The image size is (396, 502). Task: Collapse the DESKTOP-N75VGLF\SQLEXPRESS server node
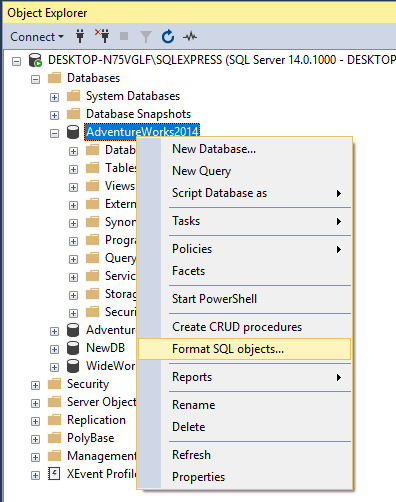point(16,61)
